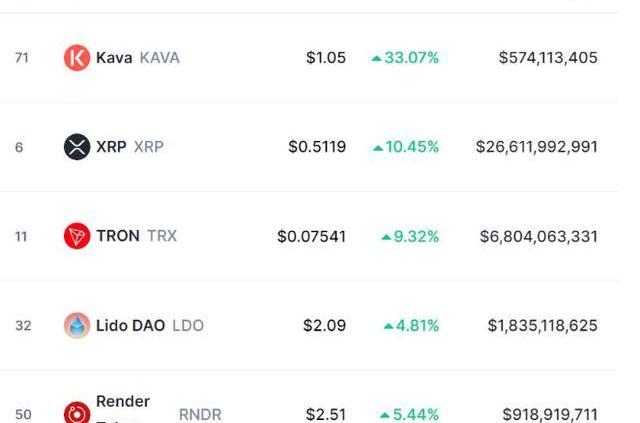Viewport: 640px width, 423px height.
Task: Click the XRP coin logo icon
Action: click(x=77, y=147)
